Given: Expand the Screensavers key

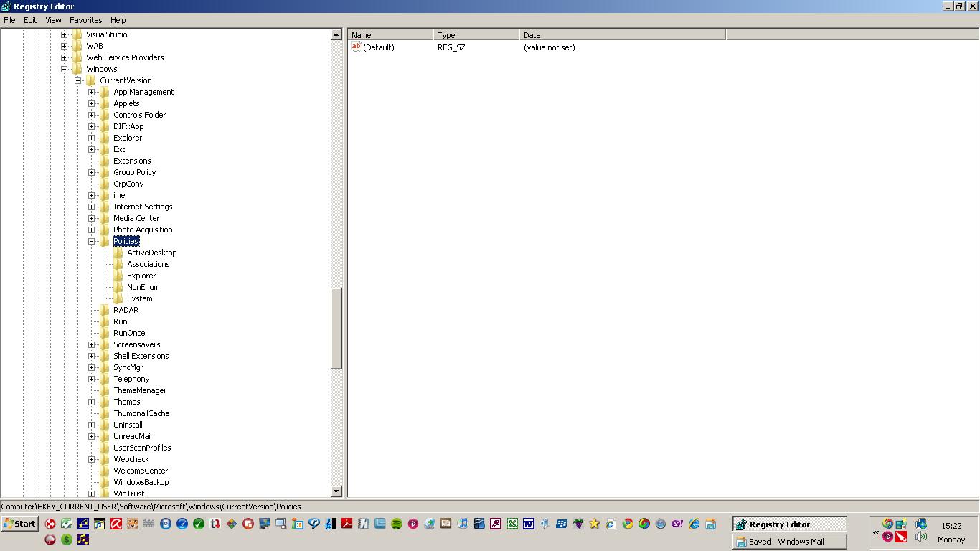Looking at the screenshot, I should (x=92, y=344).
